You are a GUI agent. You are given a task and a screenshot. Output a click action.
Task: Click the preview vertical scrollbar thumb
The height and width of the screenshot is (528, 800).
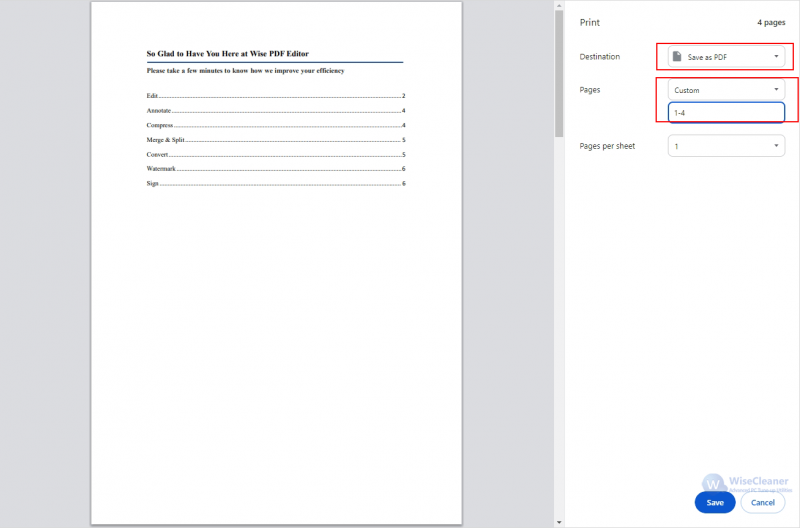pyautogui.click(x=559, y=74)
